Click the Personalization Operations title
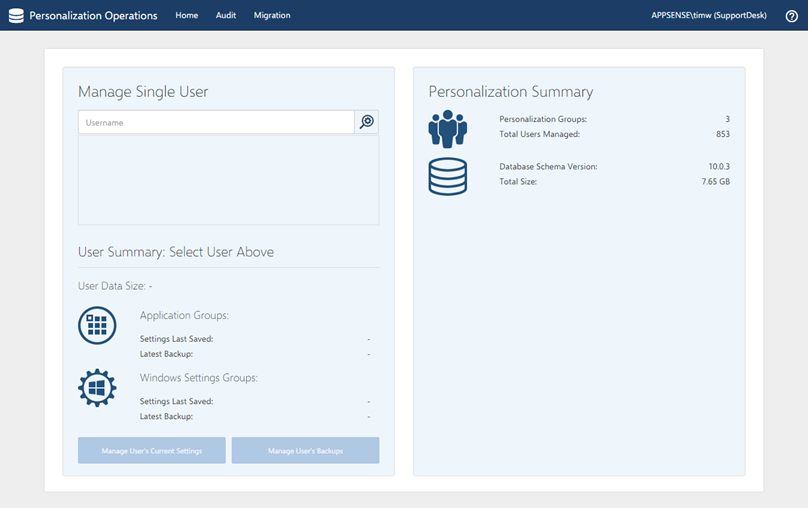The height and width of the screenshot is (508, 808). pyautogui.click(x=93, y=16)
